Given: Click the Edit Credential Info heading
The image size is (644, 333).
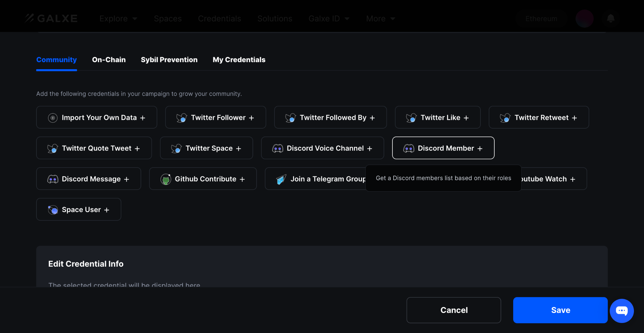Looking at the screenshot, I should click(86, 264).
